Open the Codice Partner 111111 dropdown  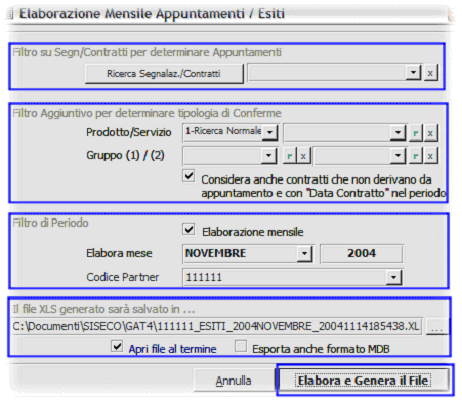pyautogui.click(x=393, y=278)
